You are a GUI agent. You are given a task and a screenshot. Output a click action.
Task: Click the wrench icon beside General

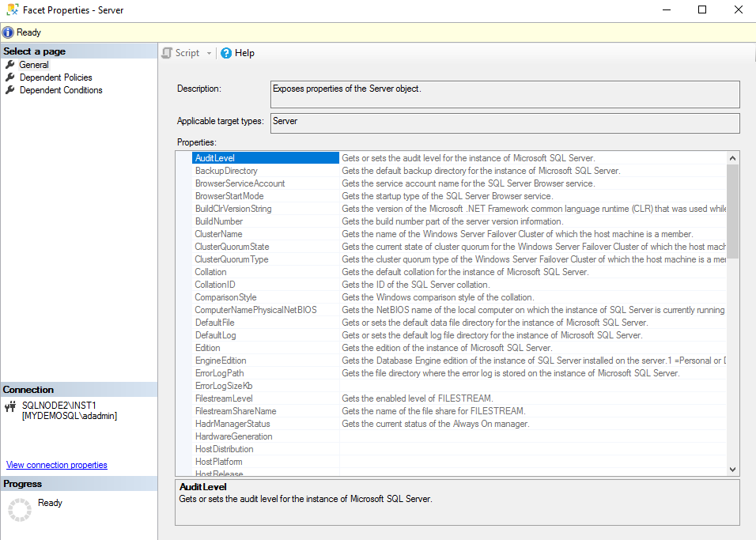(x=10, y=65)
